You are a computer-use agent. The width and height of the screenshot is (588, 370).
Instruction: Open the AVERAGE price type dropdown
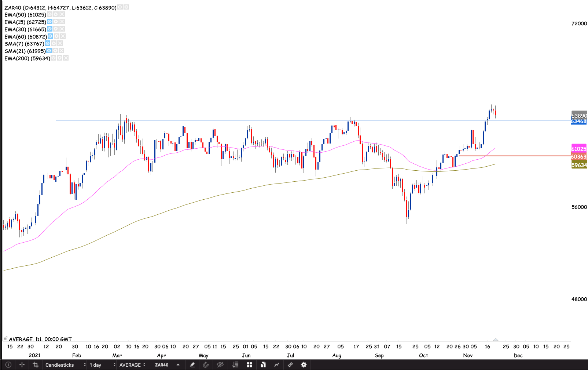tap(132, 365)
